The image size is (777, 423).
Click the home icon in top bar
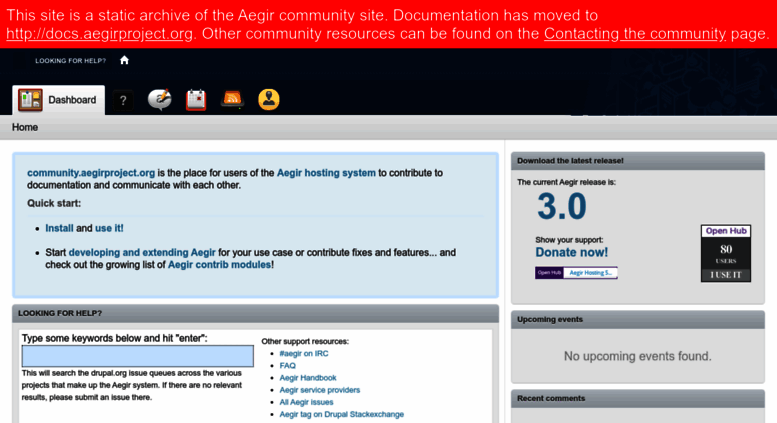124,60
